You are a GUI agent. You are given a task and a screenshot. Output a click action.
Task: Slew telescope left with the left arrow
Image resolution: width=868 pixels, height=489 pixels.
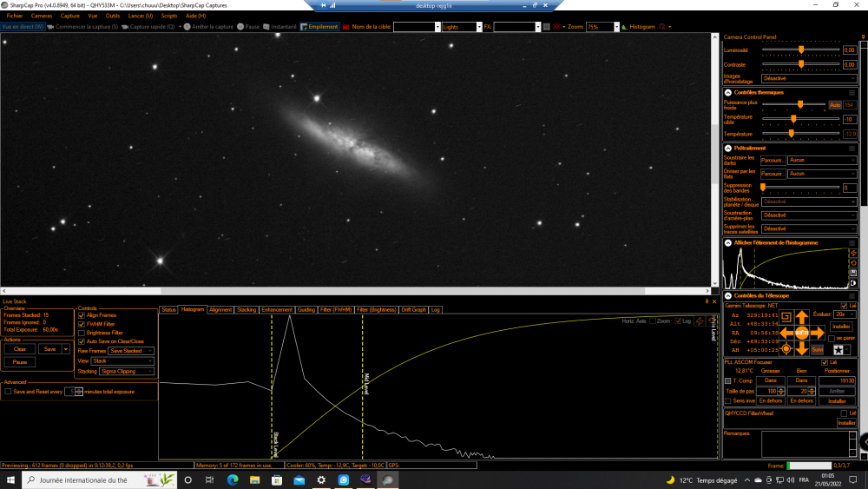pos(786,333)
